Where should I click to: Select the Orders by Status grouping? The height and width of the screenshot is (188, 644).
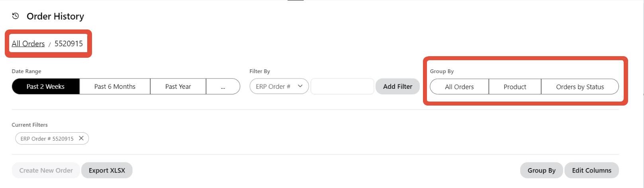(x=580, y=87)
